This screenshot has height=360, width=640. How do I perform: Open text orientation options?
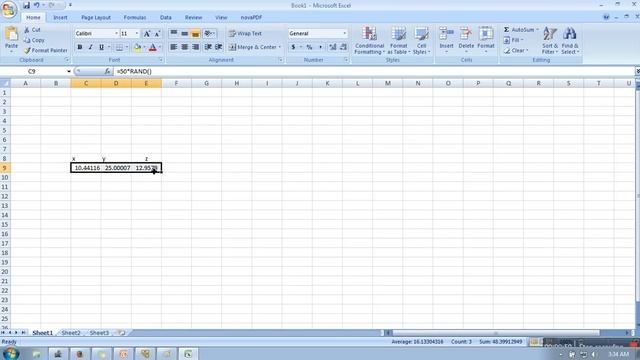(x=209, y=33)
